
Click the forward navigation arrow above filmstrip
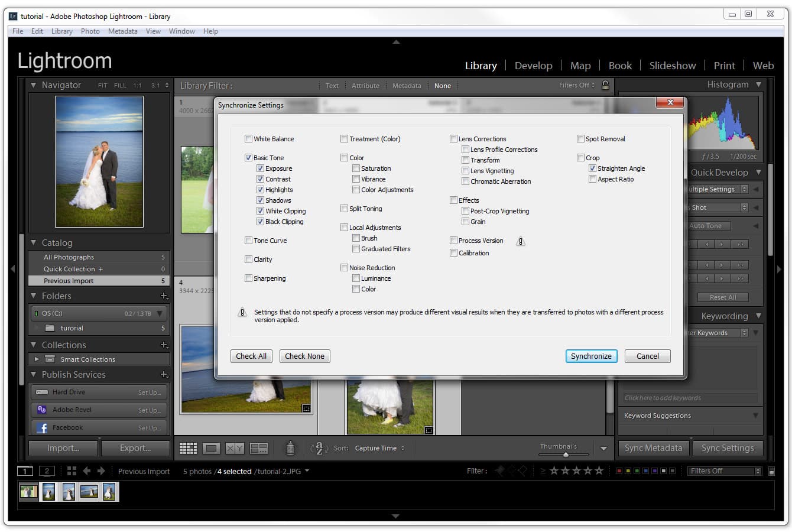click(100, 471)
